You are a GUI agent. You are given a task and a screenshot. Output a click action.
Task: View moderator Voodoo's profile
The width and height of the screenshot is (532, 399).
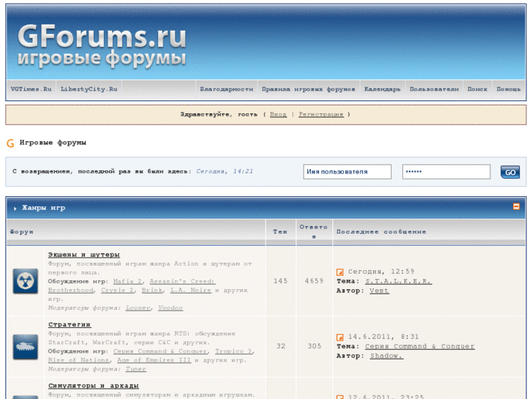(x=171, y=308)
